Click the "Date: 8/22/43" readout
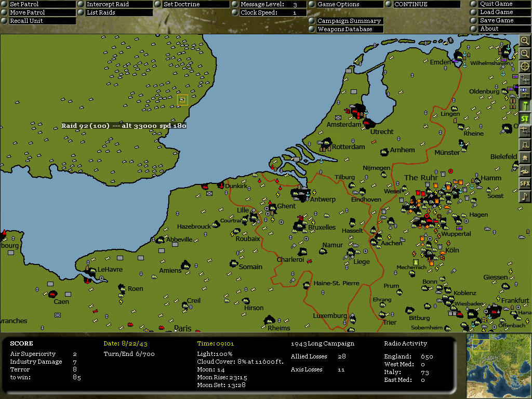Viewport: 532px width, 399px height. pyautogui.click(x=126, y=344)
